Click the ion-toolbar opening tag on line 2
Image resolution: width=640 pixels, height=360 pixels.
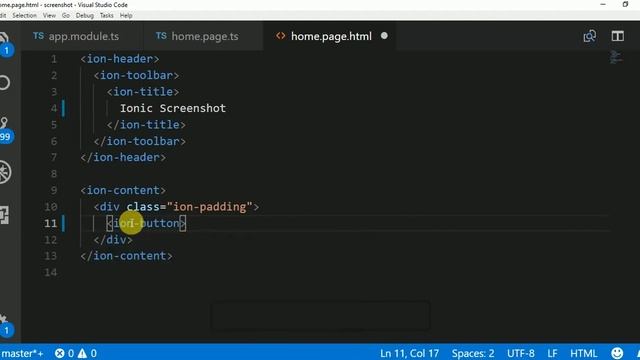tap(136, 76)
